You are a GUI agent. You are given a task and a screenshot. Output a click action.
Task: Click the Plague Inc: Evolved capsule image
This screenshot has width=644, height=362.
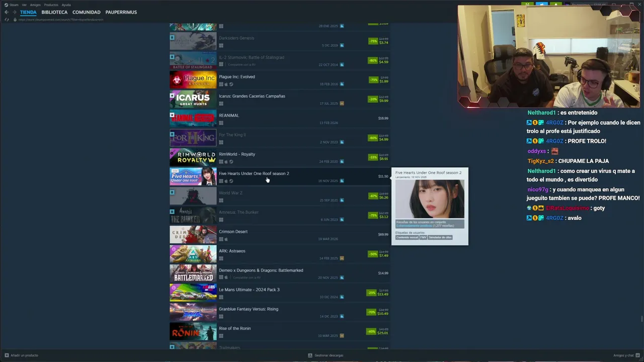tap(193, 80)
